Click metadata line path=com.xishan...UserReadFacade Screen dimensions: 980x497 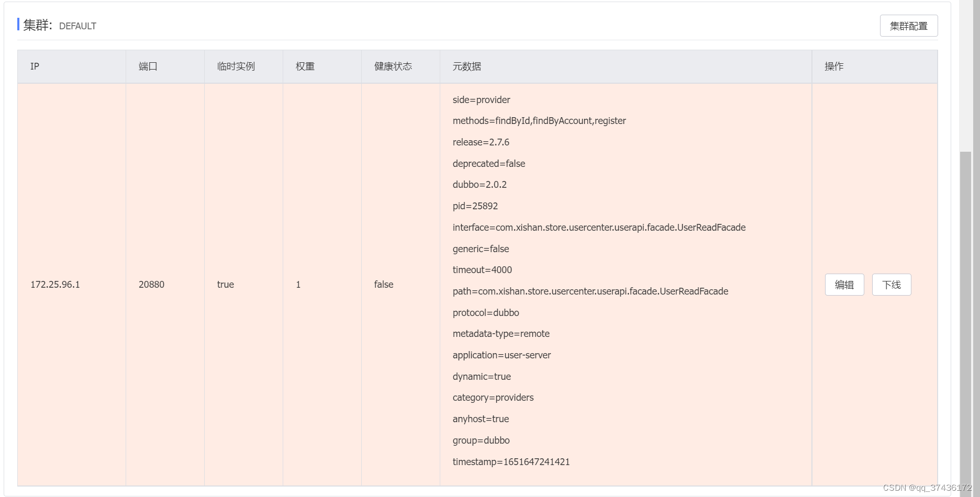pyautogui.click(x=591, y=291)
